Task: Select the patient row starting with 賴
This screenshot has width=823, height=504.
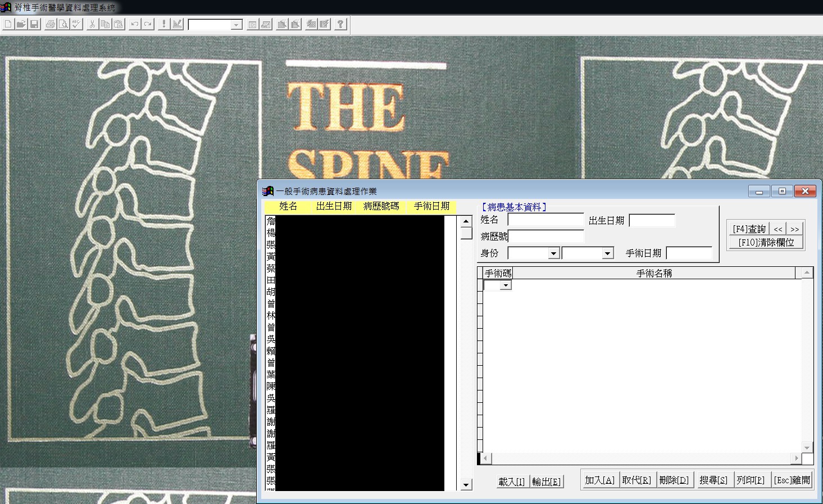Action: [361, 351]
